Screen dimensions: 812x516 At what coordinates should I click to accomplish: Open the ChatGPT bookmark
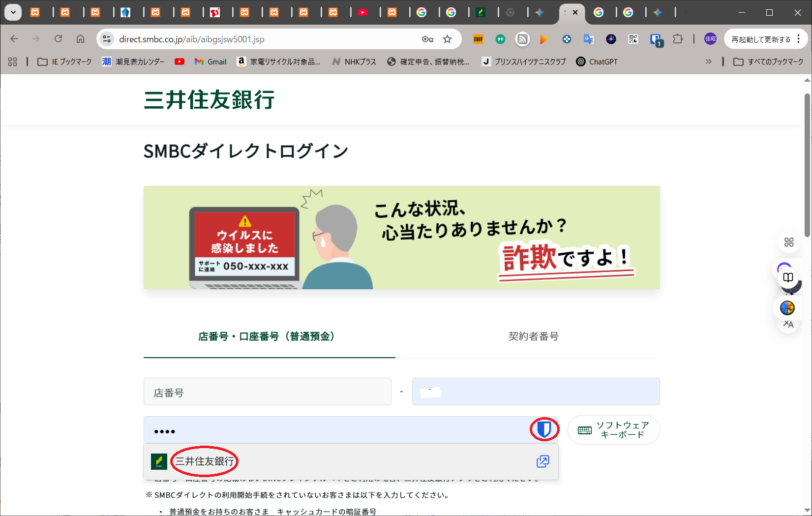[x=597, y=61]
